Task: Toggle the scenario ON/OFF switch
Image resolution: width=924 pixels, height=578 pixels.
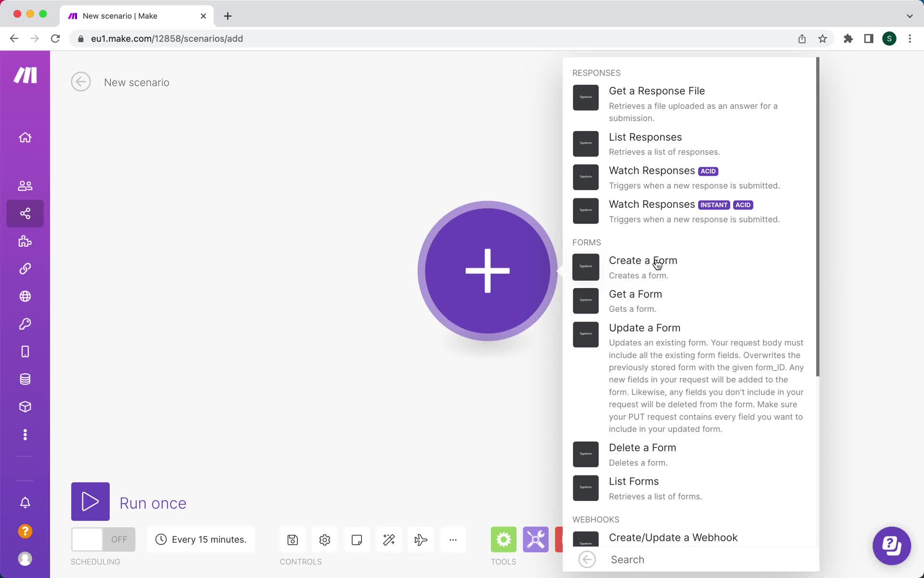Action: (102, 539)
